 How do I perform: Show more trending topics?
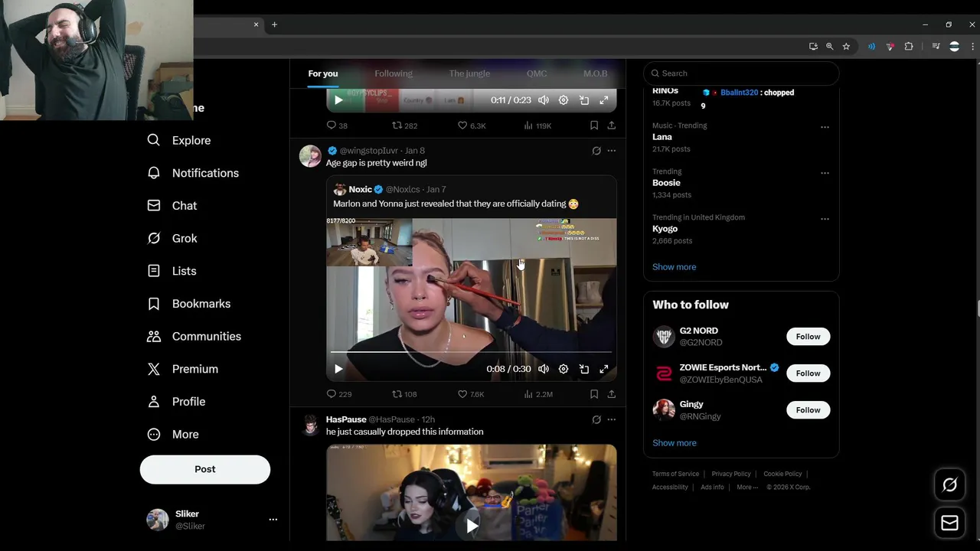pos(674,267)
